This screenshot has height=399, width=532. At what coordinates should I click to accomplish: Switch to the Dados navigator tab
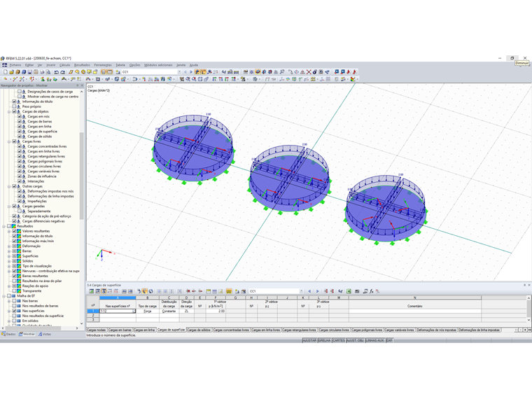pos(9,334)
